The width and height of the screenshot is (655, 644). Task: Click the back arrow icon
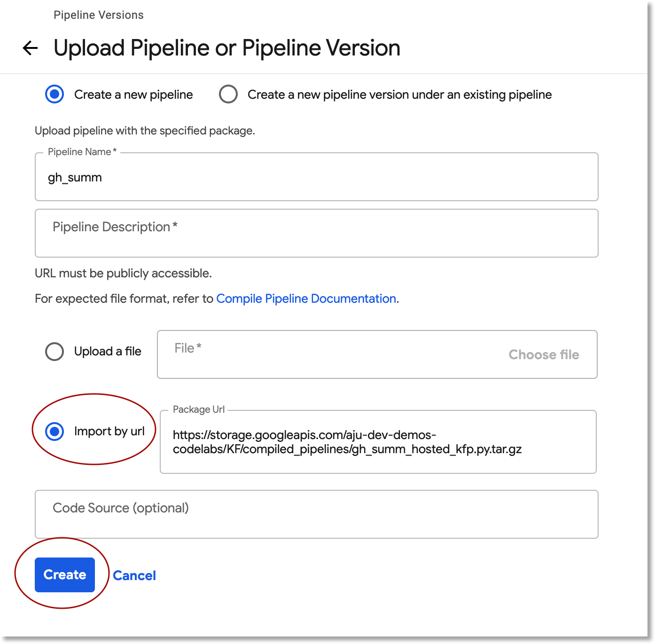(x=31, y=48)
